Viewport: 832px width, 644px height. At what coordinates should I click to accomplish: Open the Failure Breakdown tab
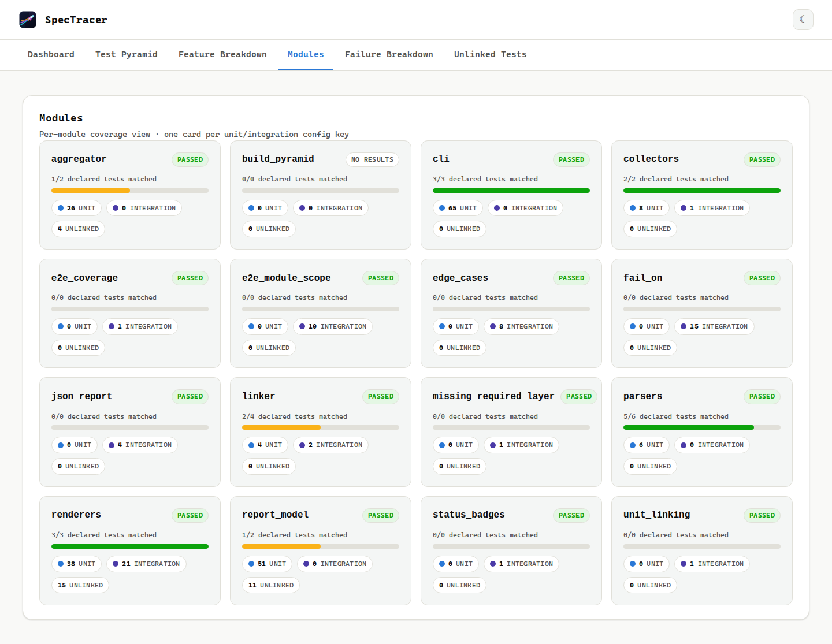pyautogui.click(x=389, y=54)
